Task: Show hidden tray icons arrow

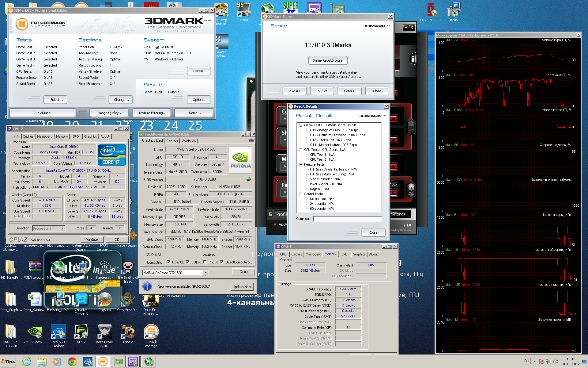Action: (x=534, y=361)
